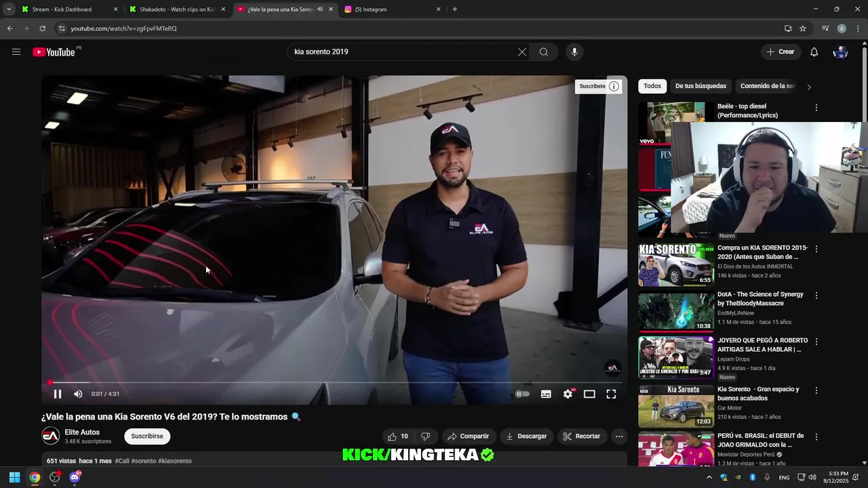This screenshot has width=868, height=488.
Task: Click the Suscribirse button
Action: (147, 436)
